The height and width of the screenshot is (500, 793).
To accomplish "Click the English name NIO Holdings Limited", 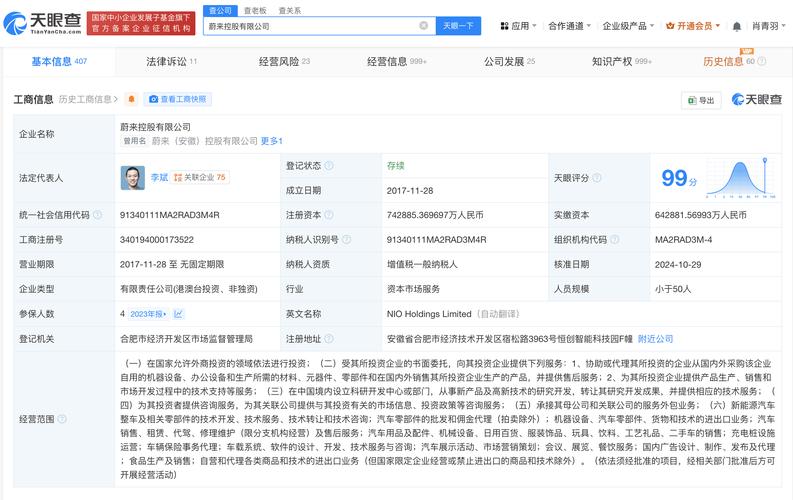I will click(429, 314).
